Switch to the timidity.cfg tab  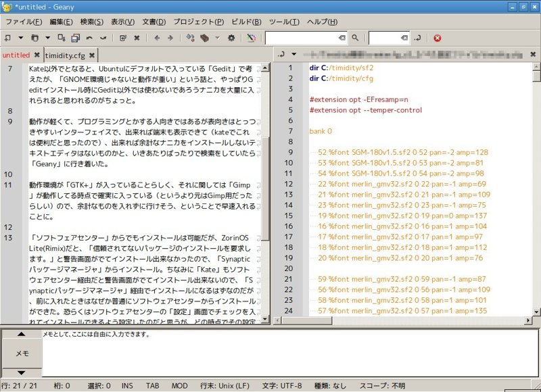pos(65,55)
